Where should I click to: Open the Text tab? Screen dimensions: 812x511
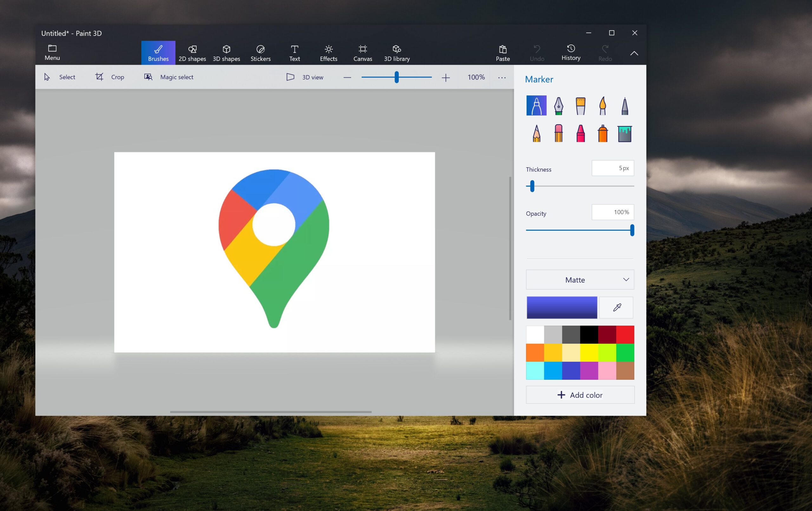coord(294,53)
